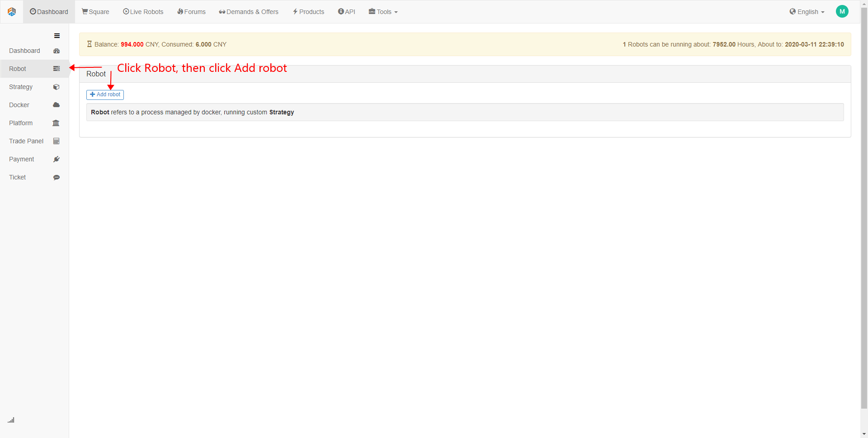The width and height of the screenshot is (868, 438).
Task: Click the Payment plug icon in sidebar
Action: [x=57, y=159]
